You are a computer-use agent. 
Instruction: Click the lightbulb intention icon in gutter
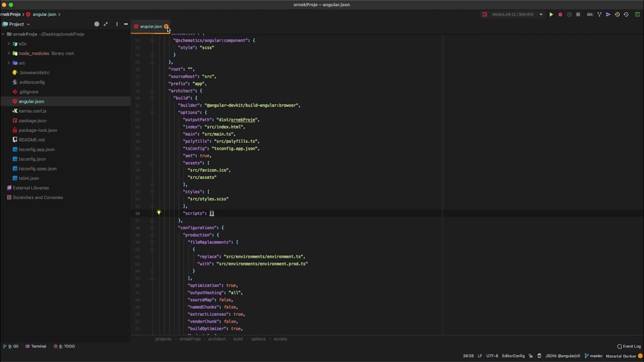pyautogui.click(x=158, y=213)
